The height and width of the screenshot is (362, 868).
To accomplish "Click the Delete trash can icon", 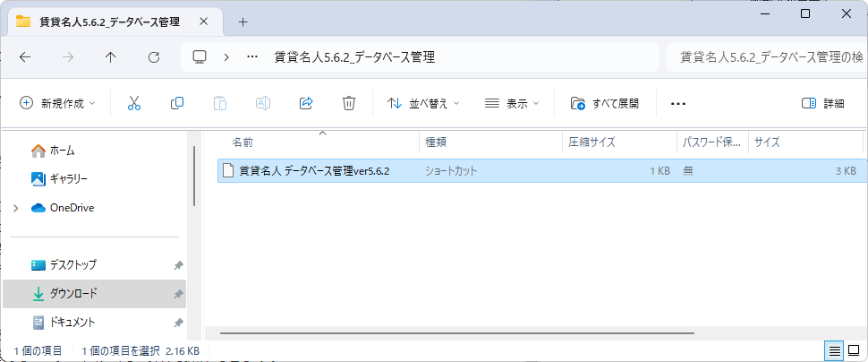I will tap(349, 103).
